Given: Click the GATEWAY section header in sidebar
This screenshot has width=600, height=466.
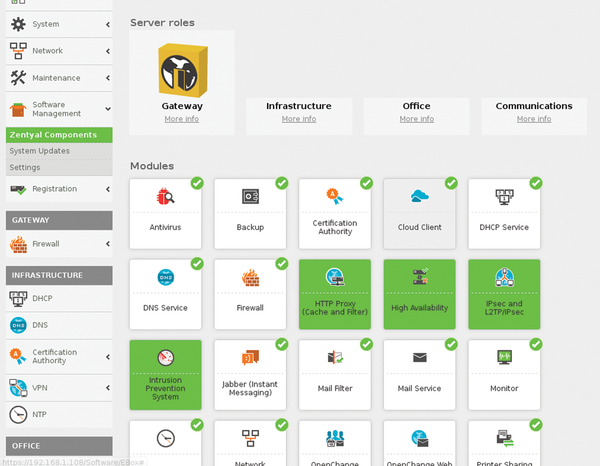Looking at the screenshot, I should pos(59,220).
